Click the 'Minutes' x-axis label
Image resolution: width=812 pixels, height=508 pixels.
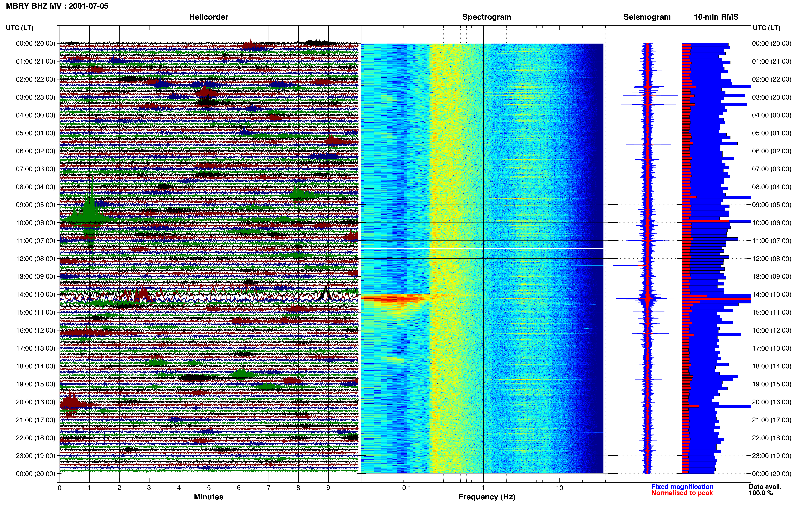(209, 497)
